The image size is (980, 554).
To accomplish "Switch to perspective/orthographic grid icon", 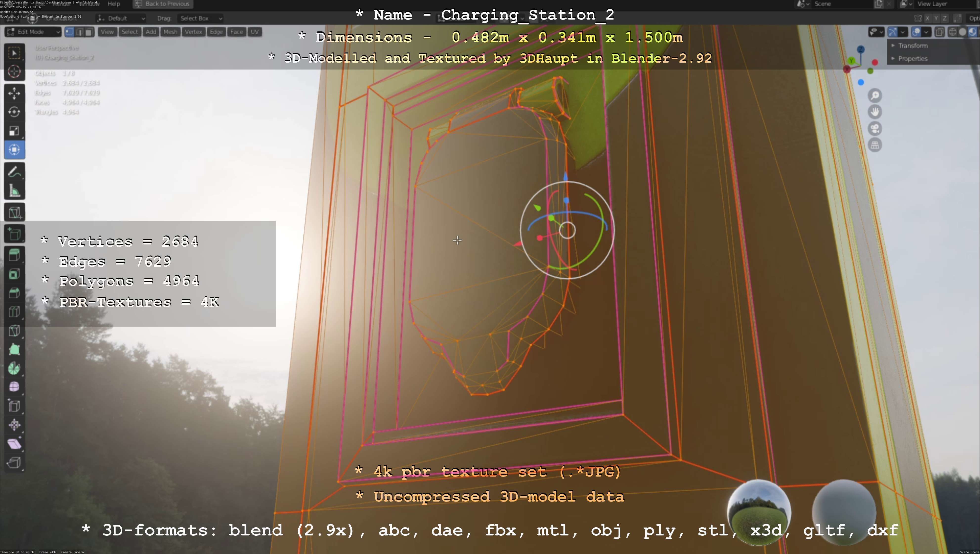I will [875, 145].
